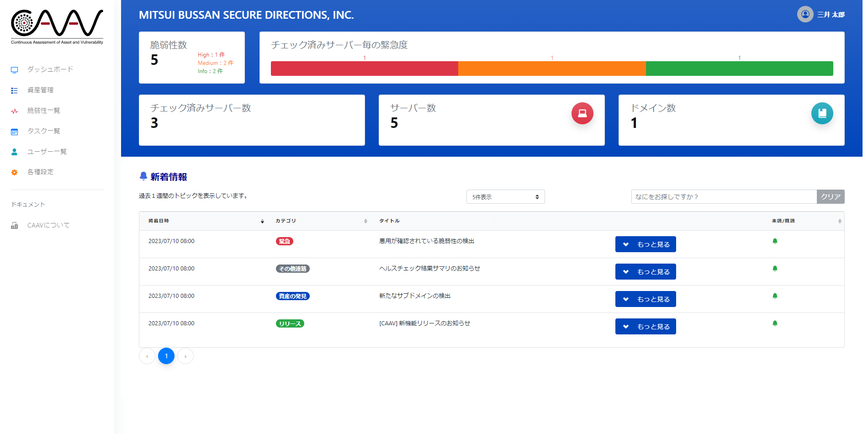Sort table by 掲載日時 column arrows
The width and height of the screenshot is (868, 434).
tap(262, 221)
